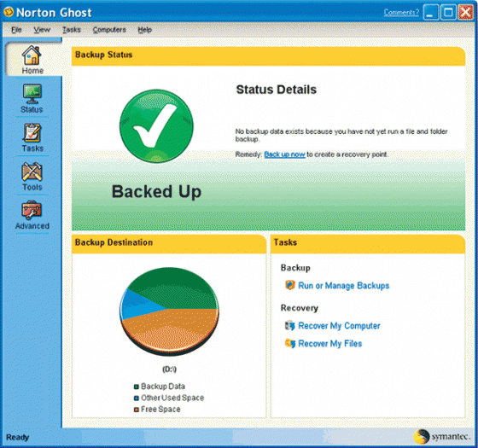Click the Recover My Computer icon
The width and height of the screenshot is (478, 448).
290,325
